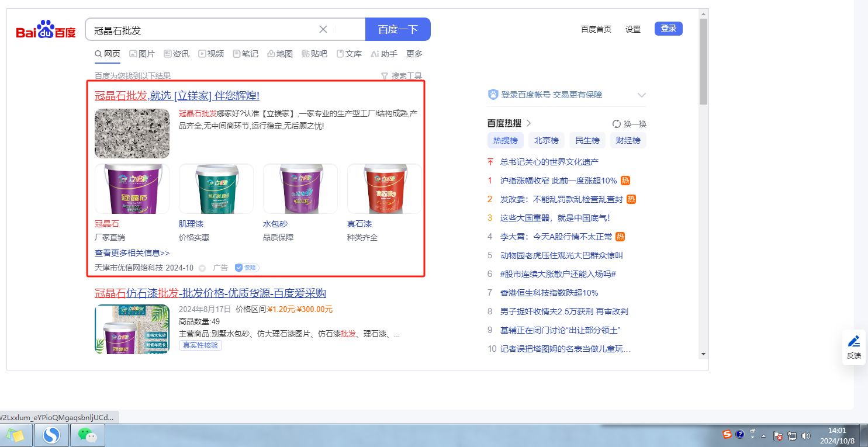
Task: Select the 财经榜 hot search tab
Action: (x=628, y=140)
